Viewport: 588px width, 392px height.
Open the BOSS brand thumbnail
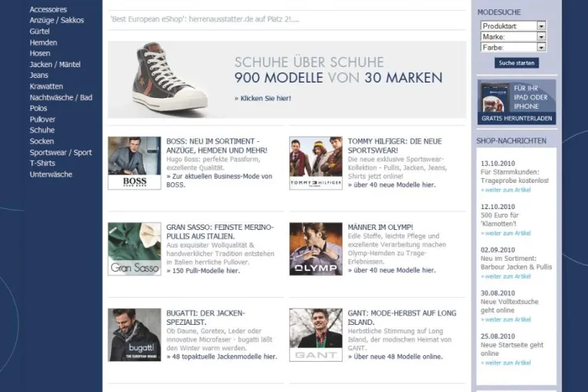point(134,163)
